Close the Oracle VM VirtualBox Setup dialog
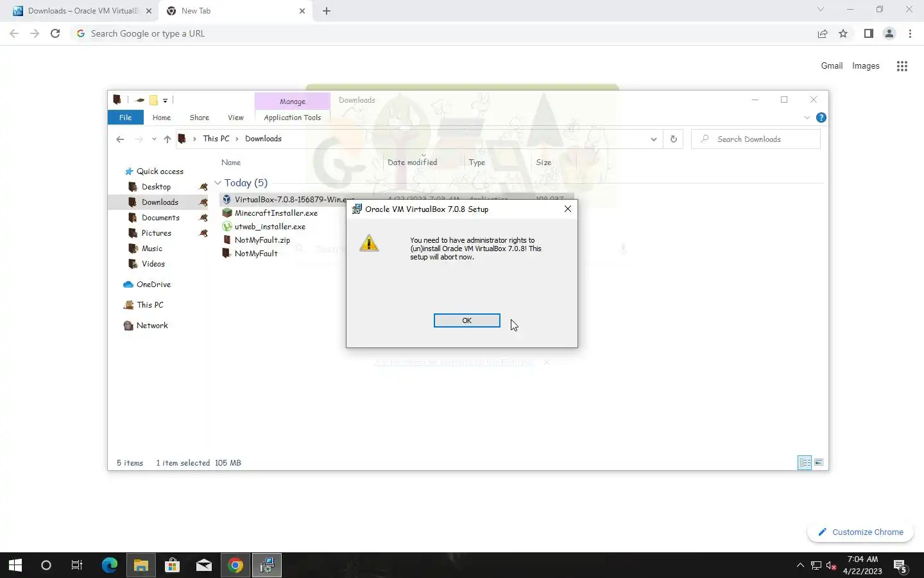924x578 pixels. 567,209
